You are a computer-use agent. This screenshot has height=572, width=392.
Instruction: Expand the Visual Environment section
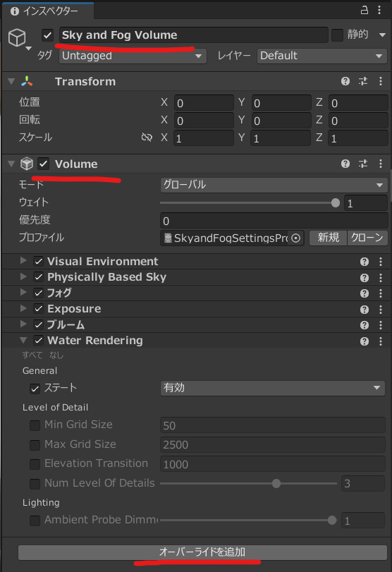(x=23, y=260)
